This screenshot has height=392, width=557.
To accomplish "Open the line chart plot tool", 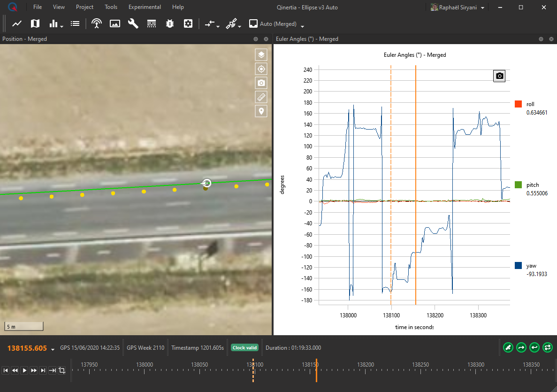I will point(17,23).
